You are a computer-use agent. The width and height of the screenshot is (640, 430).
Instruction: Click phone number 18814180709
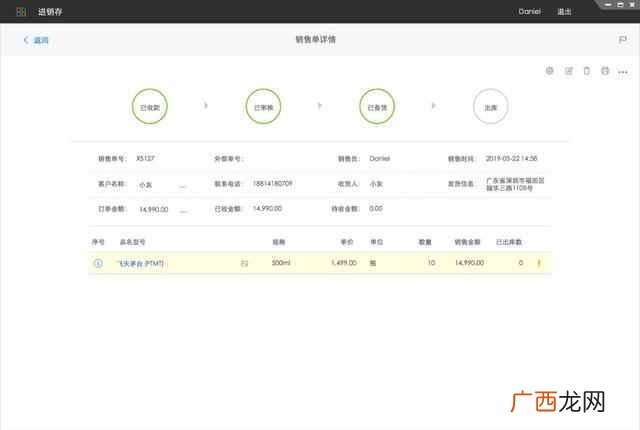[272, 184]
